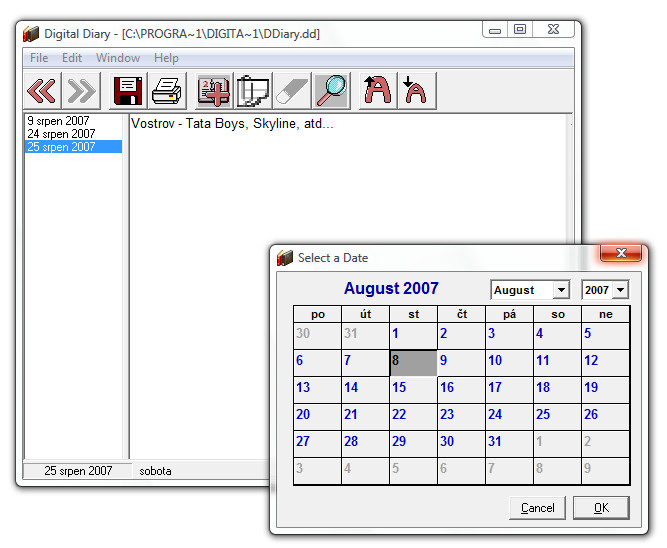Click highlighted day 8 in calendar
Viewport: 667px width, 548px height.
pyautogui.click(x=413, y=363)
